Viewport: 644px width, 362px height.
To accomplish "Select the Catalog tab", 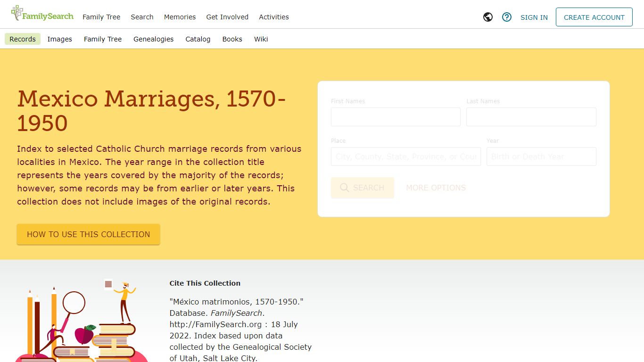I will click(198, 39).
